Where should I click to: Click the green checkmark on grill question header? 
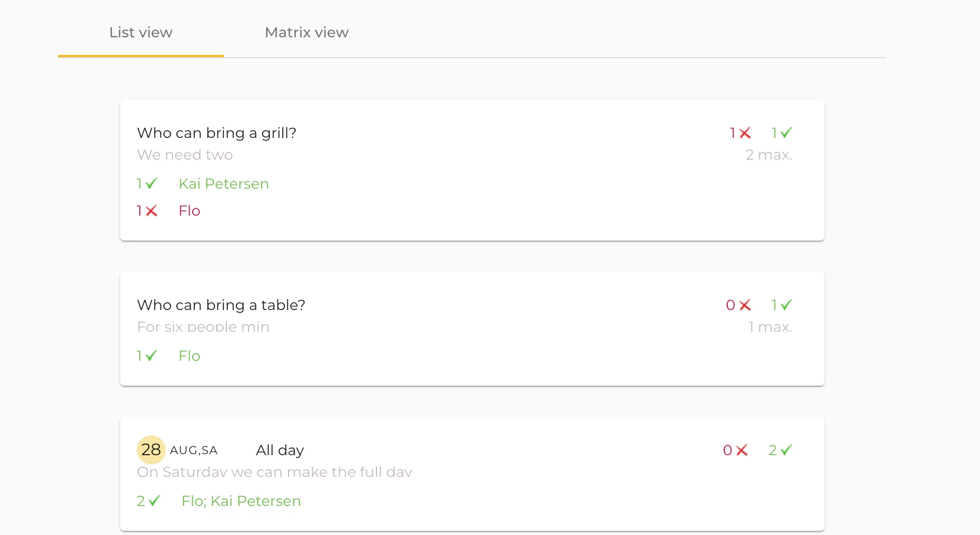[x=786, y=133]
